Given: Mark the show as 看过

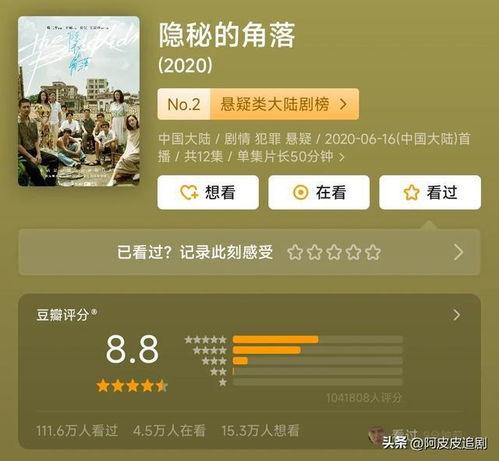Looking at the screenshot, I should coord(430,192).
